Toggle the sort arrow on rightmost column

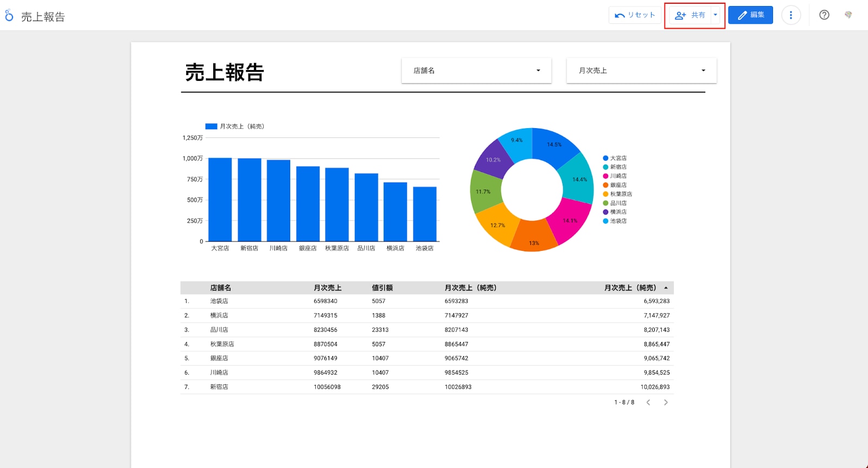666,288
